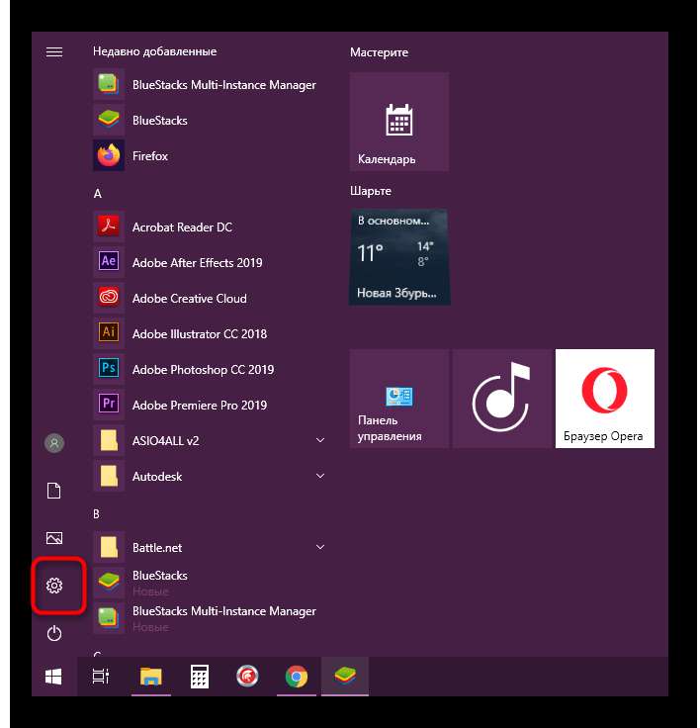Screen dimensions: 700x728
Task: Open the Start menu hamburger button
Action: point(54,52)
